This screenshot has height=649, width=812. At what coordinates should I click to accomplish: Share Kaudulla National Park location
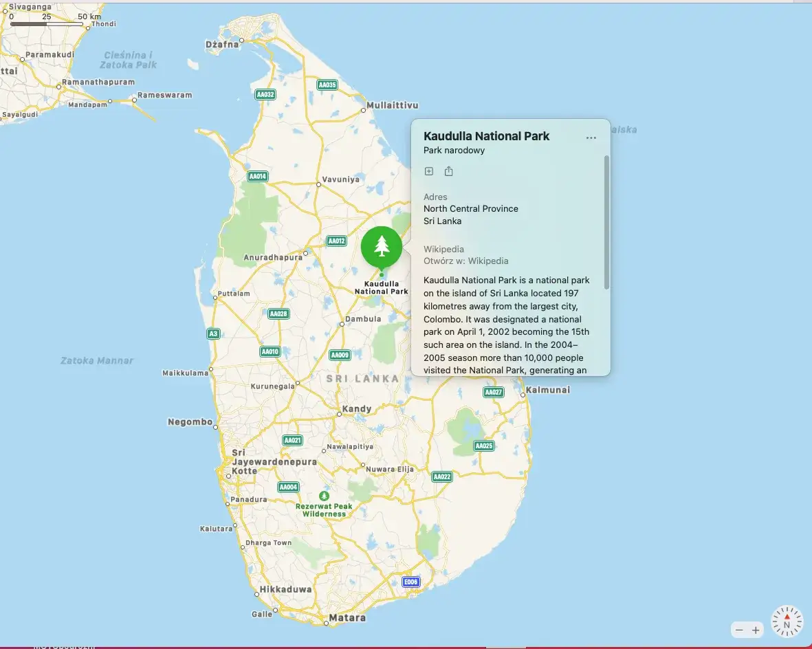coord(449,171)
